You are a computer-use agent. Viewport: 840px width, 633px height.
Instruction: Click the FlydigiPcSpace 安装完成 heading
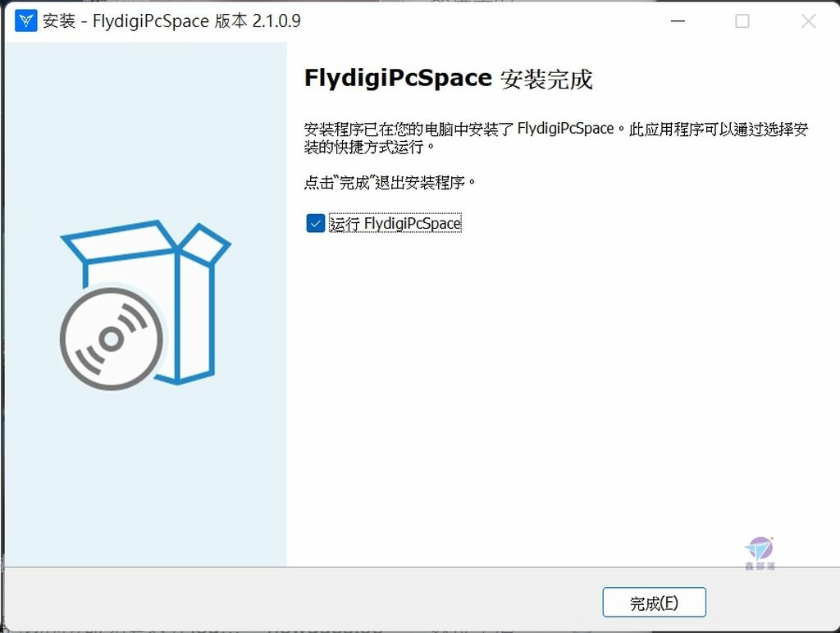pos(449,79)
